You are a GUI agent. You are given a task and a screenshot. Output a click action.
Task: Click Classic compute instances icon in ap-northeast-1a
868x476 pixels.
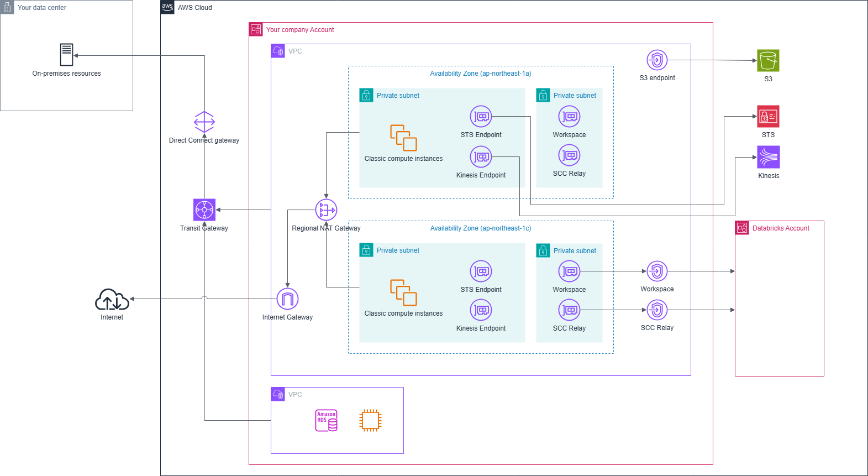403,138
